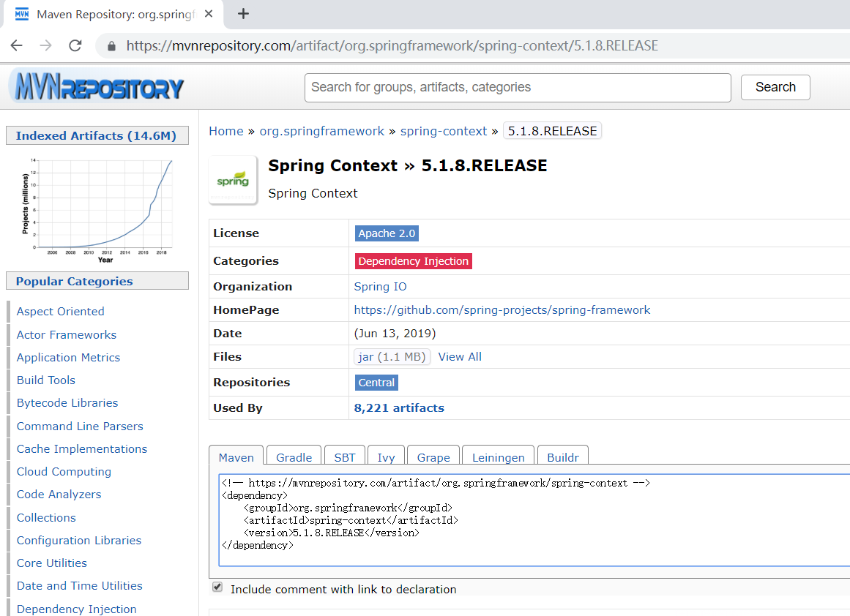Screen dimensions: 850x616
Task: Focus the search for artifacts field
Action: click(518, 88)
